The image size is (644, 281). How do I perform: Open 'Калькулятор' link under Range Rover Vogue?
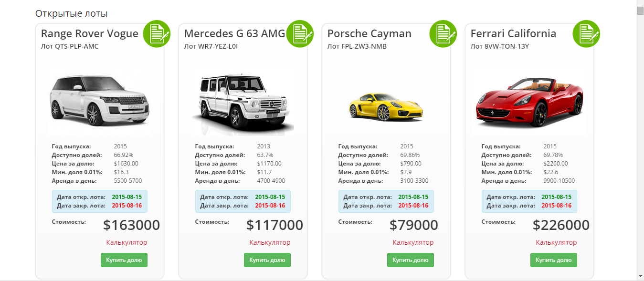click(127, 242)
